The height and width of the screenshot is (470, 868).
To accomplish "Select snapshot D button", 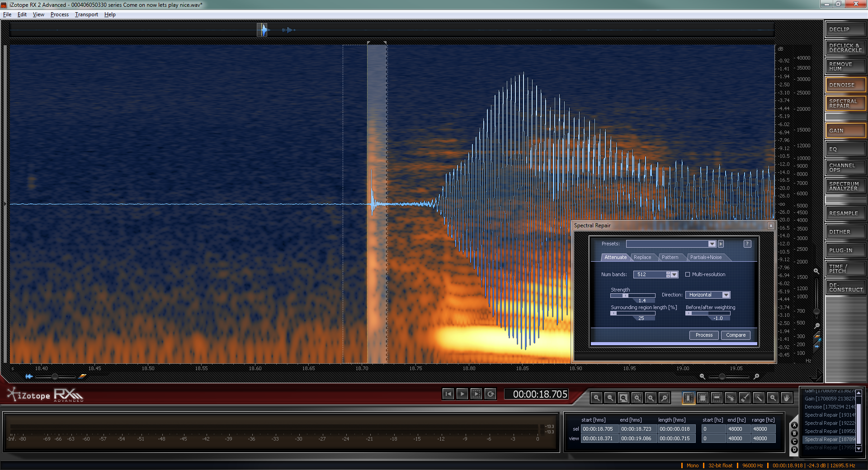I will 794,450.
